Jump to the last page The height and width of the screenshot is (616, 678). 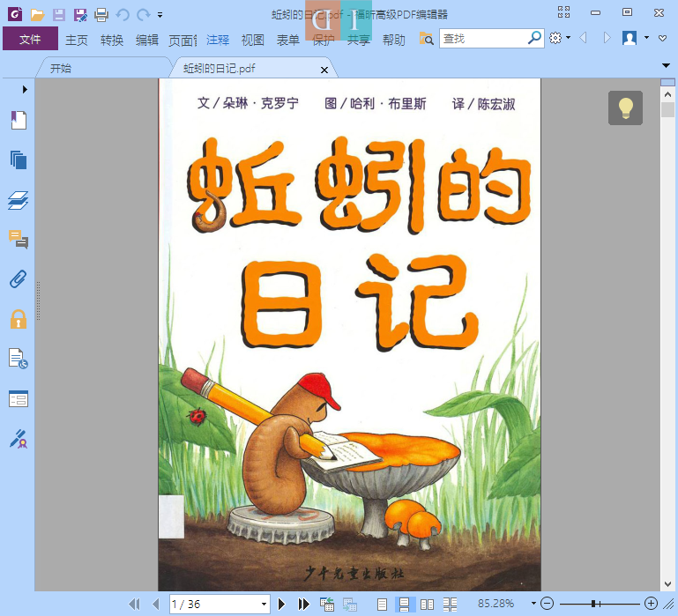tap(303, 604)
